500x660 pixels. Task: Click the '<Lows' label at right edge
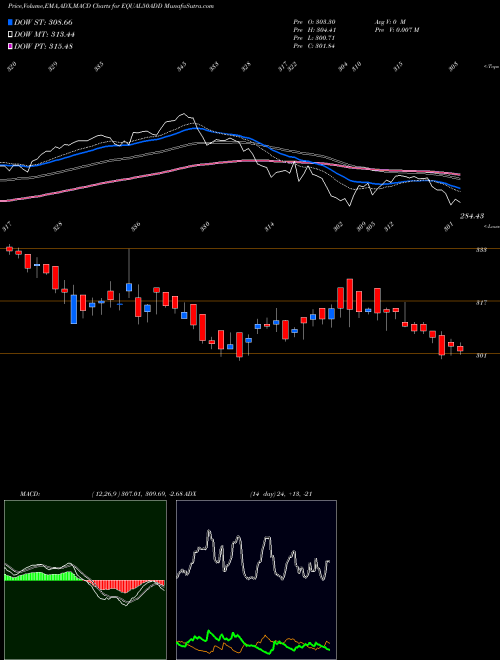pos(492,226)
